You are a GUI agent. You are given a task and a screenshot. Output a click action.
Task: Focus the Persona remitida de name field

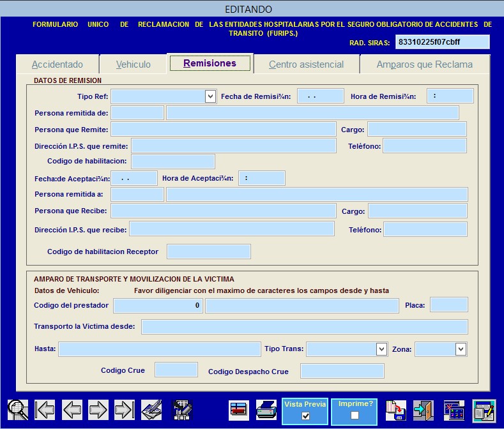pos(312,113)
